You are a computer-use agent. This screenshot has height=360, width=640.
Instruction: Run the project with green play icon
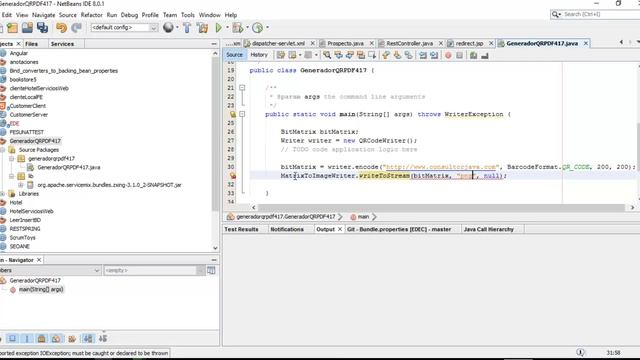(219, 28)
